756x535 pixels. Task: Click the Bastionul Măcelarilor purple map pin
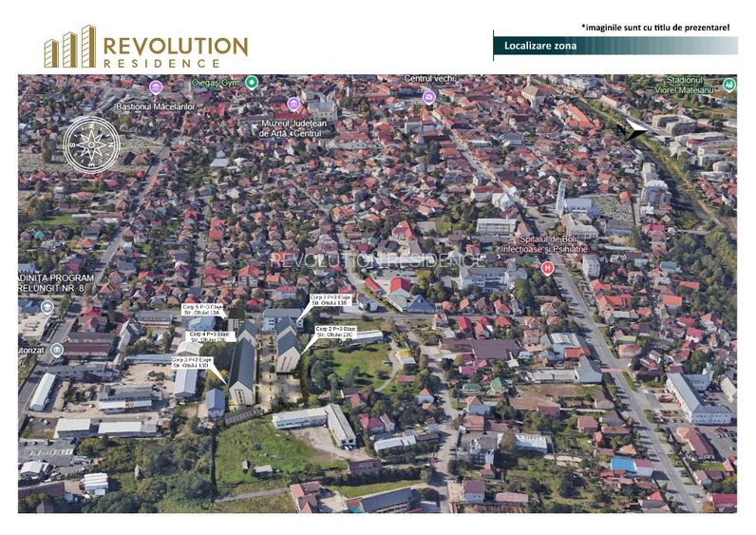[x=156, y=87]
